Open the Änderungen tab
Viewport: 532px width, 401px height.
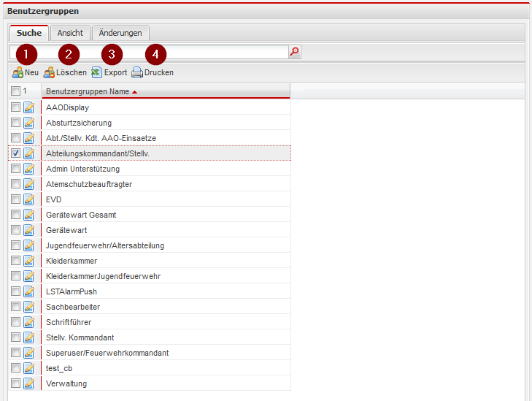point(120,33)
